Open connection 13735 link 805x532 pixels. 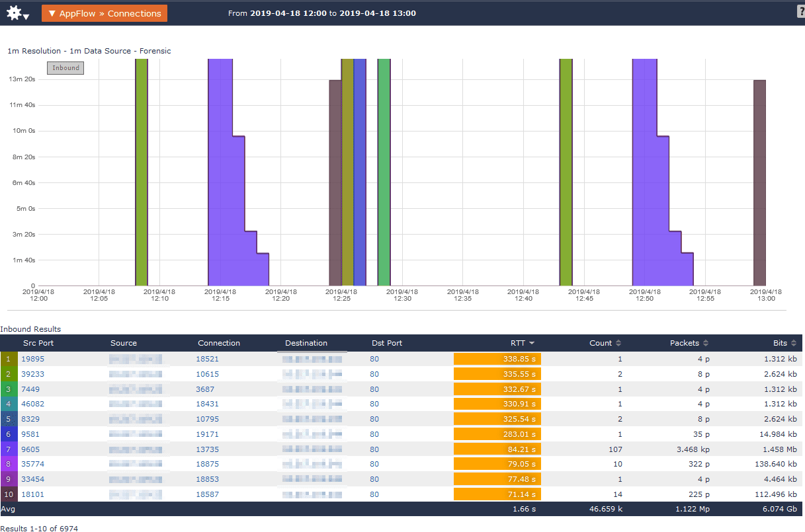click(x=207, y=449)
